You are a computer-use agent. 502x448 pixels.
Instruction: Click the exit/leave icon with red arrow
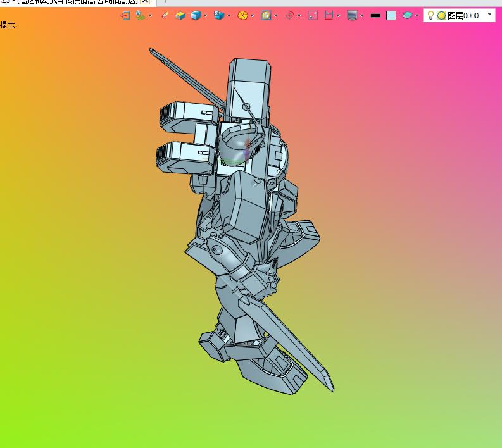(125, 15)
